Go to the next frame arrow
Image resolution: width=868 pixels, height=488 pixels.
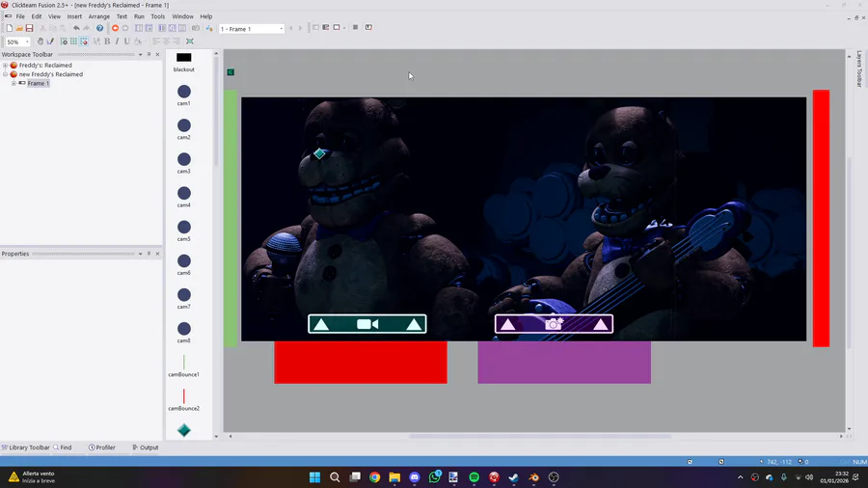[x=301, y=28]
